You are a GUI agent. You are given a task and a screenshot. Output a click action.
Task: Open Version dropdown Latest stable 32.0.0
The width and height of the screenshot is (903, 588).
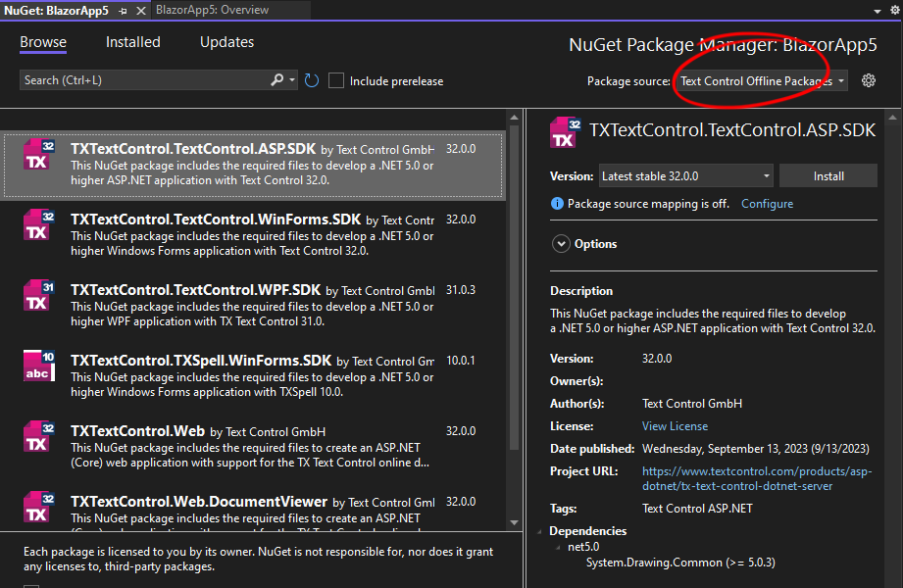[685, 176]
